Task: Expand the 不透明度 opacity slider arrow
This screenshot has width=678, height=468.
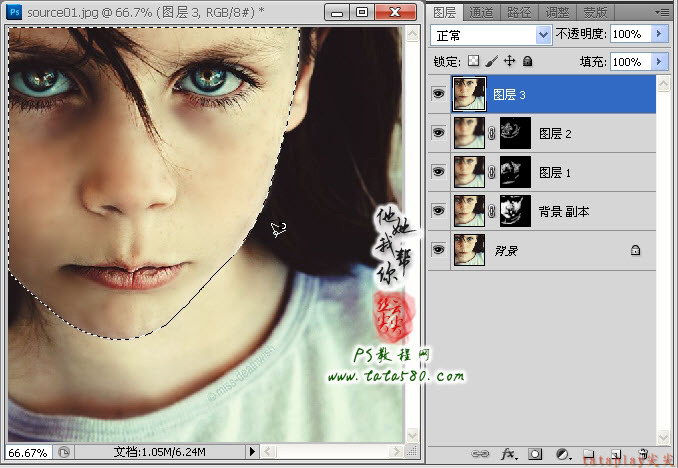Action: coord(659,34)
